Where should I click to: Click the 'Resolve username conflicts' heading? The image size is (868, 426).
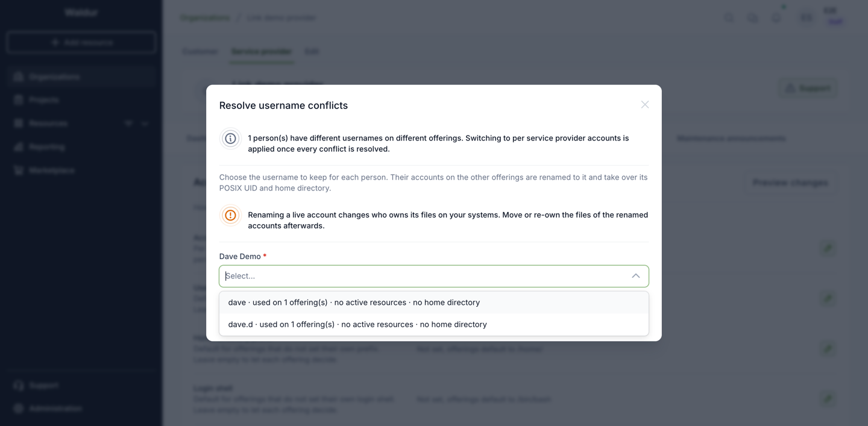(283, 105)
